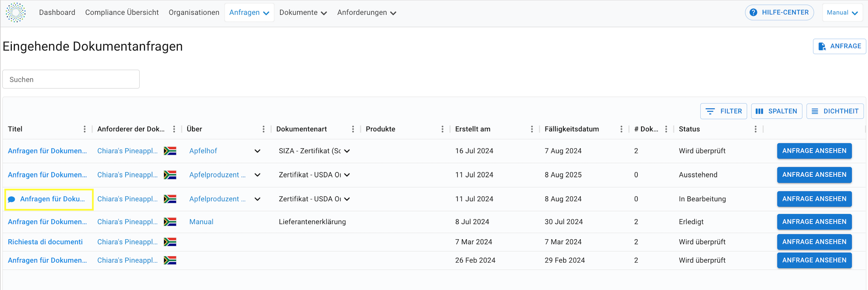Open the SPALTEN column chooser
Viewport: 868px width, 290px height.
click(776, 111)
